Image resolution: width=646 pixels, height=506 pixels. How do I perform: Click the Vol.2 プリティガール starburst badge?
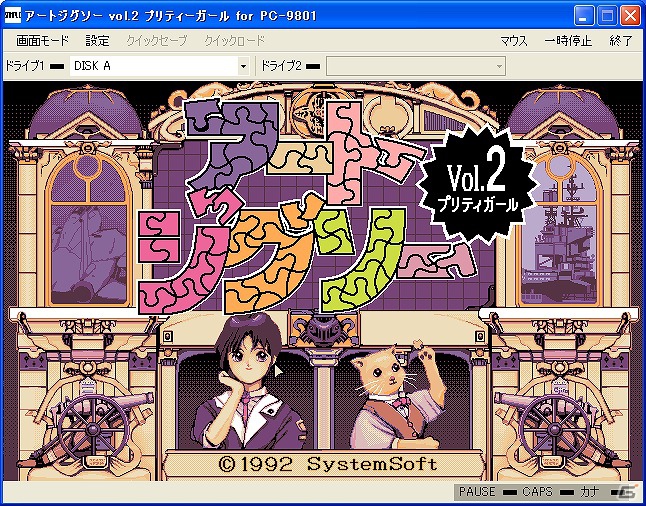click(478, 184)
